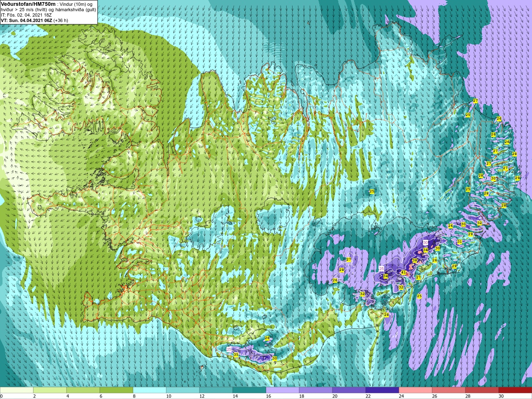Select the 8–10 m/s pale cyan legend swatch
Image resolution: width=532 pixels, height=399 pixels.
tap(150, 390)
